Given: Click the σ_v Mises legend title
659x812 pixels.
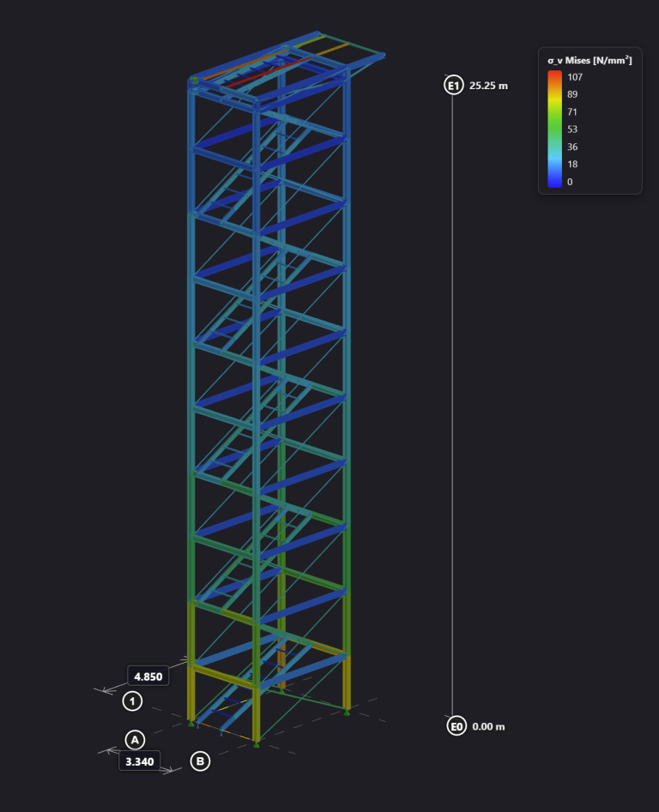Looking at the screenshot, I should point(589,61).
